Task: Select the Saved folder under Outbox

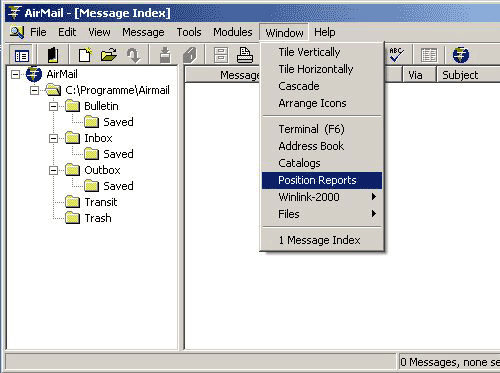Action: [118, 186]
